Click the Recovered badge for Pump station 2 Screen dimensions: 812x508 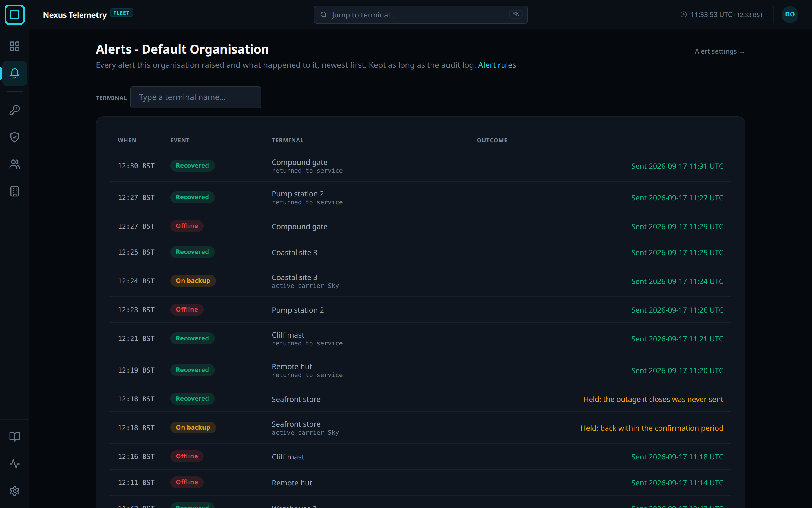(192, 197)
